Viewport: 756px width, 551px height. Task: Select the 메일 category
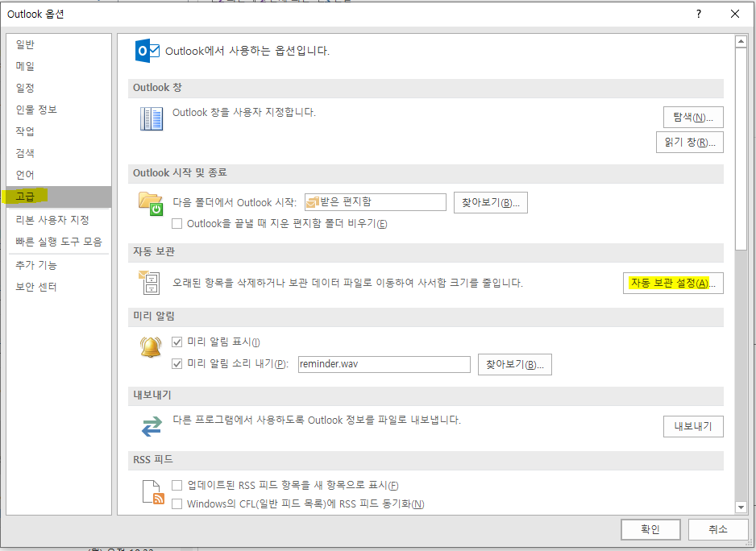(x=59, y=66)
